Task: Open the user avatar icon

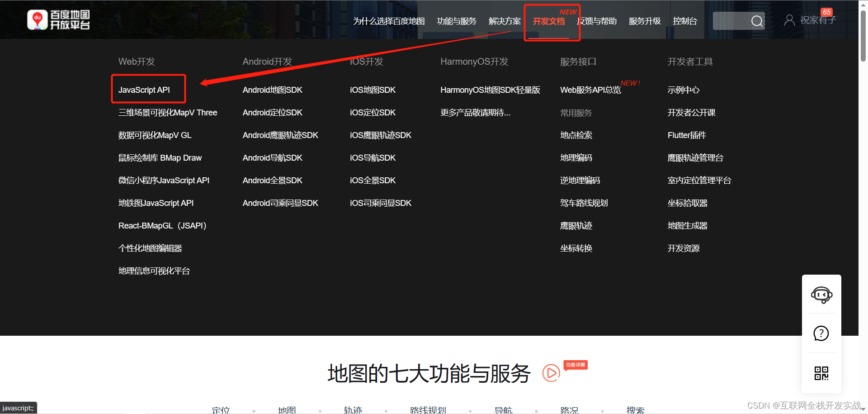Action: 789,20
